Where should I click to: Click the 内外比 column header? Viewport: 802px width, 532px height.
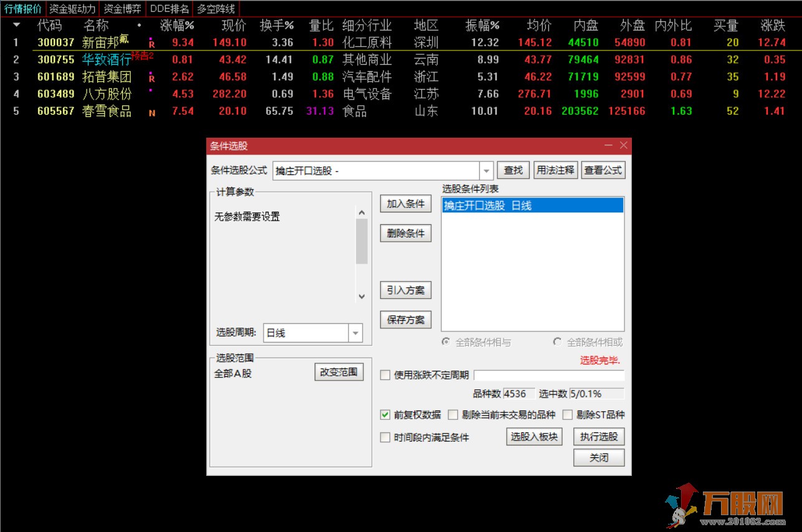click(x=673, y=26)
